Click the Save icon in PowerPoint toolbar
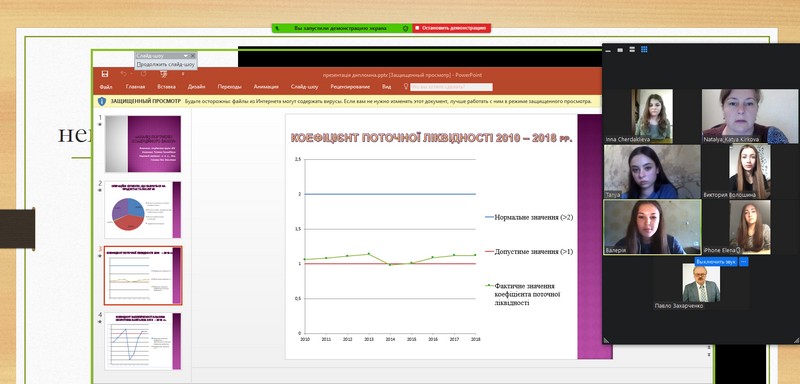Screen dimensions: 800x384 click(105, 74)
